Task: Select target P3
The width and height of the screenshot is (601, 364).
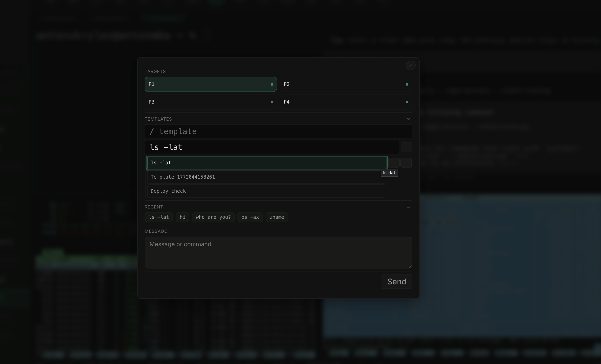Action: (210, 102)
